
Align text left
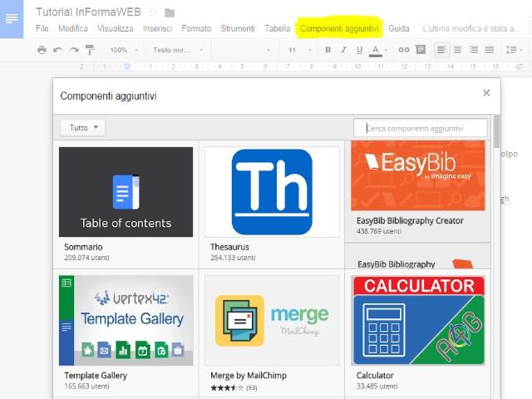441,50
